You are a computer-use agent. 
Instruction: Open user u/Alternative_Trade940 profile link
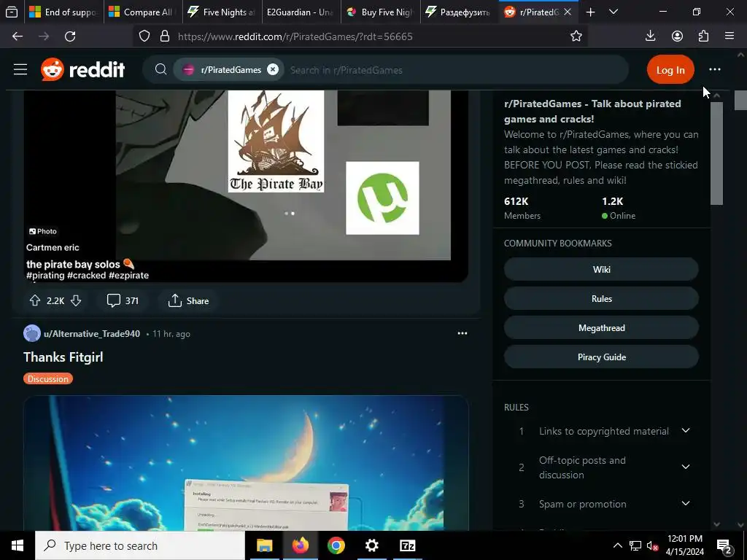(92, 334)
